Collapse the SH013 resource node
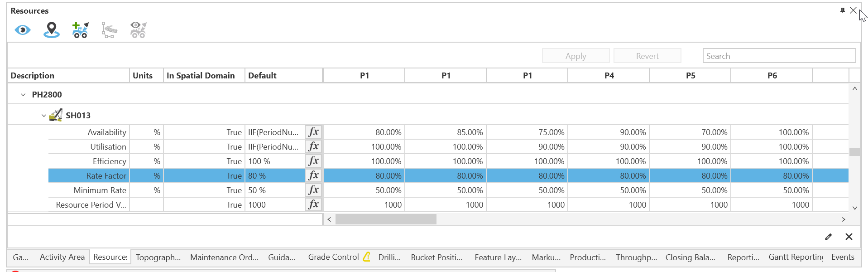Screen dimensions: 868x272 tap(44, 116)
